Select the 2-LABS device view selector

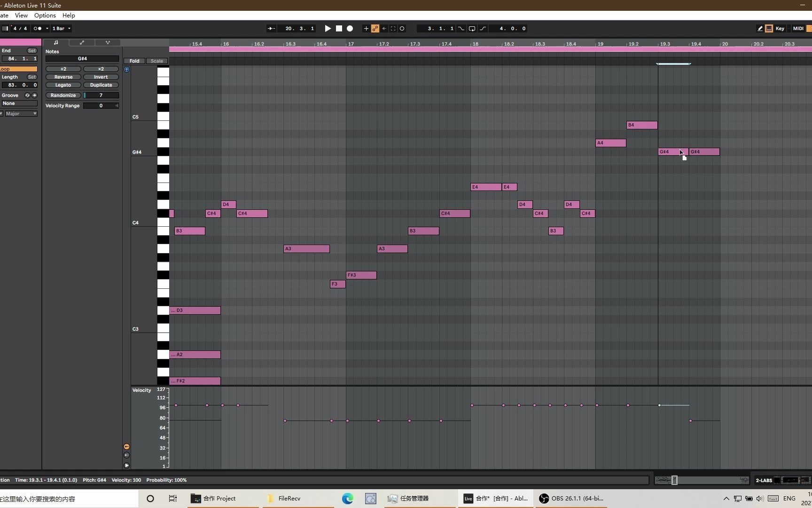tap(764, 480)
